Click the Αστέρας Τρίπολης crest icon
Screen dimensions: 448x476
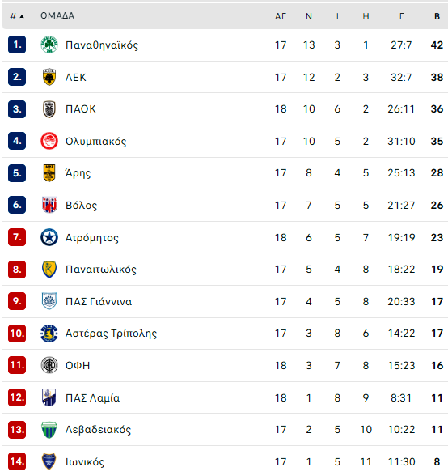pyautogui.click(x=49, y=333)
